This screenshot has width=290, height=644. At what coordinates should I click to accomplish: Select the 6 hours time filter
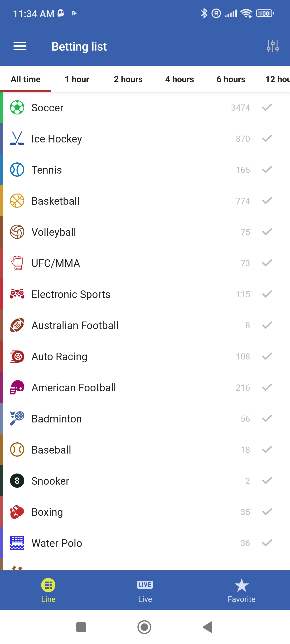(x=231, y=79)
